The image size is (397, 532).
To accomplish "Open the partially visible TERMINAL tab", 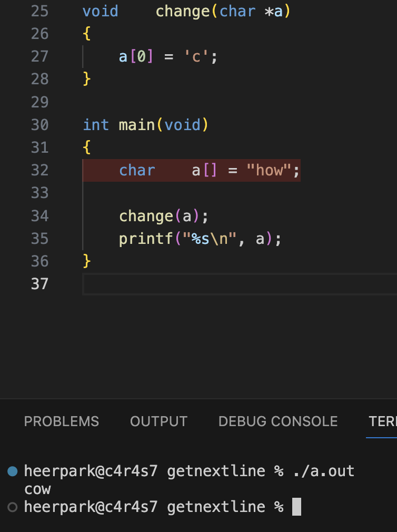I will (382, 421).
